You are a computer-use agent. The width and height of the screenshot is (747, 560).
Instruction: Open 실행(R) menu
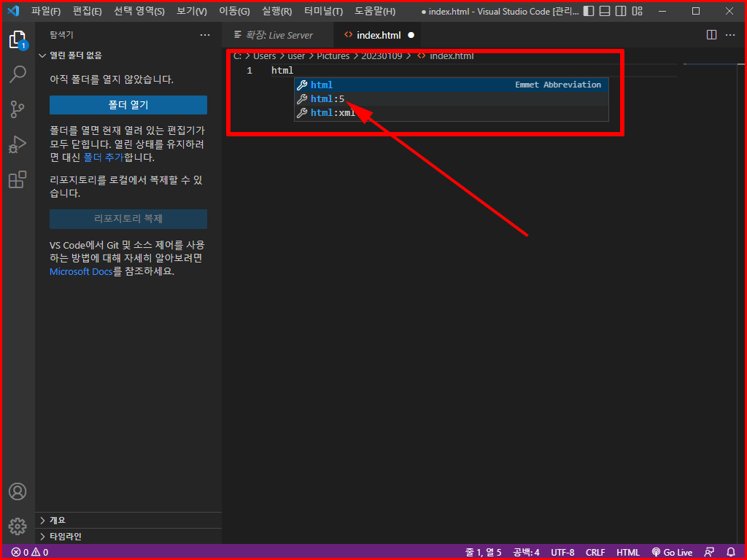[276, 11]
